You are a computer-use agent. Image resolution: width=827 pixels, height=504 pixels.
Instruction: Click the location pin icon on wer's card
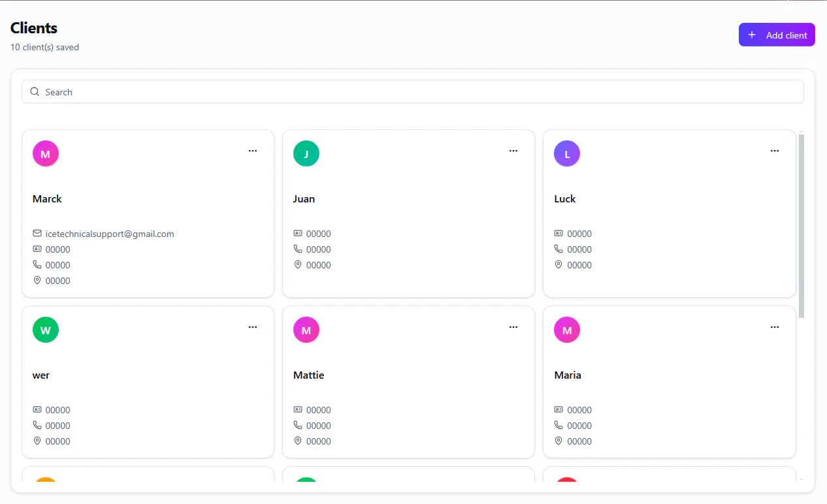coord(37,441)
